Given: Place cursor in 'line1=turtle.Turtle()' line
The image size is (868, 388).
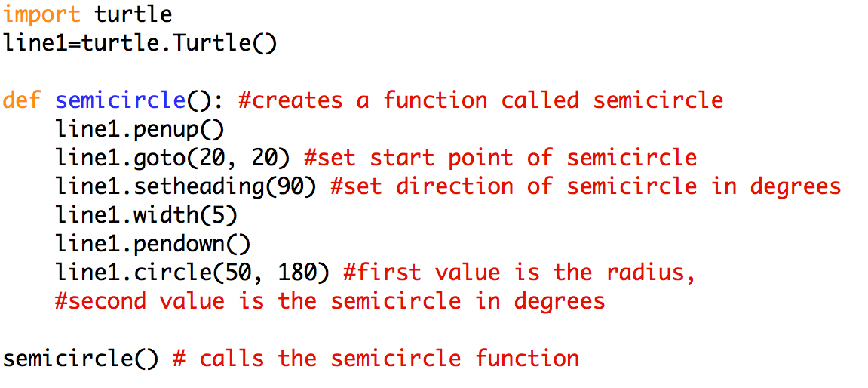Looking at the screenshot, I should 140,43.
